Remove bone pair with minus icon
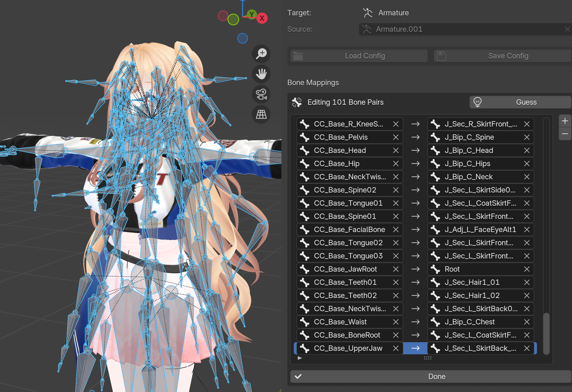572x392 pixels. [x=565, y=134]
